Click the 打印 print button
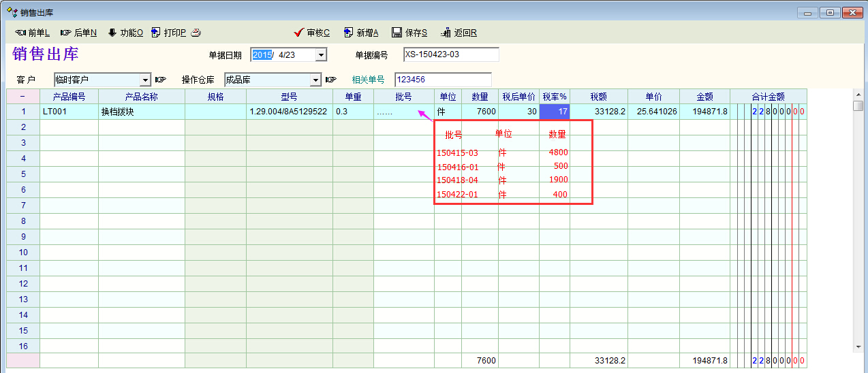Viewport: 868px width, 373px height. coord(168,33)
